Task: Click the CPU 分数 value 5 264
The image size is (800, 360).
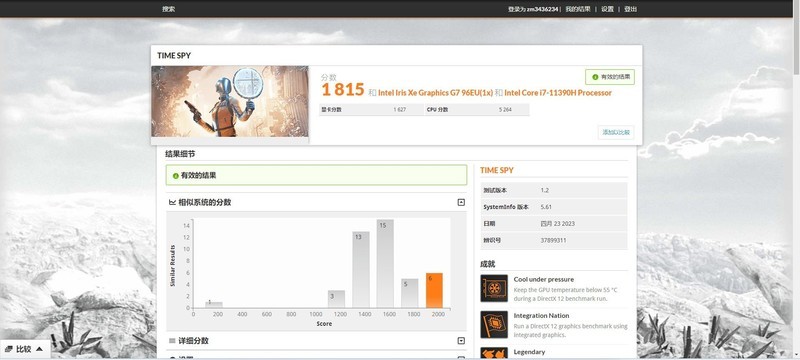Action: 505,110
